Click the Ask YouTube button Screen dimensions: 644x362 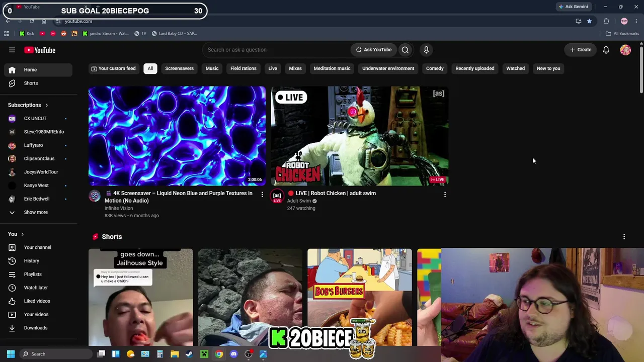374,50
